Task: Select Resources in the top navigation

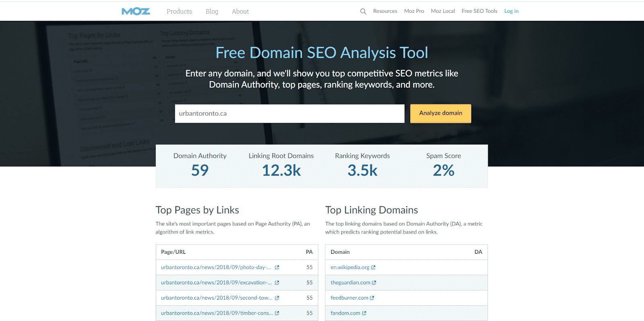Action: click(385, 11)
